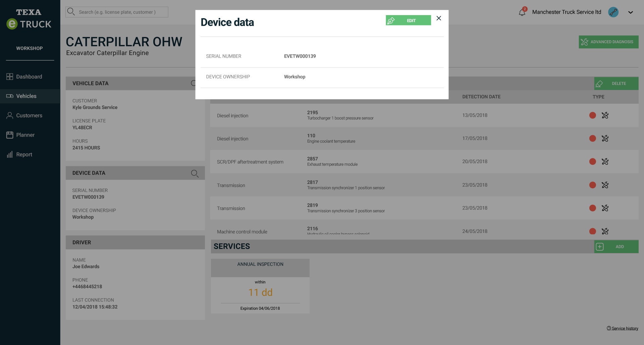This screenshot has width=644, height=345.
Task: Click the Customers person icon
Action: pos(10,115)
